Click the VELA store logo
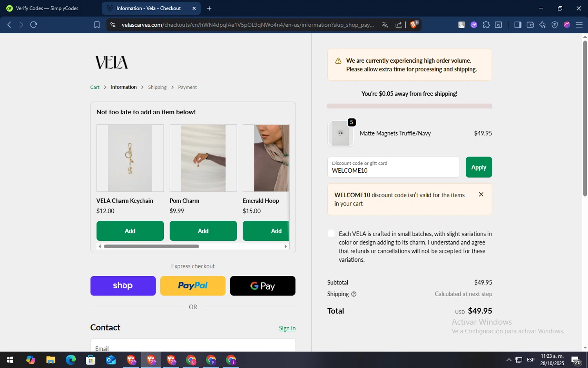Screen dimensions: 588x368 [112, 62]
